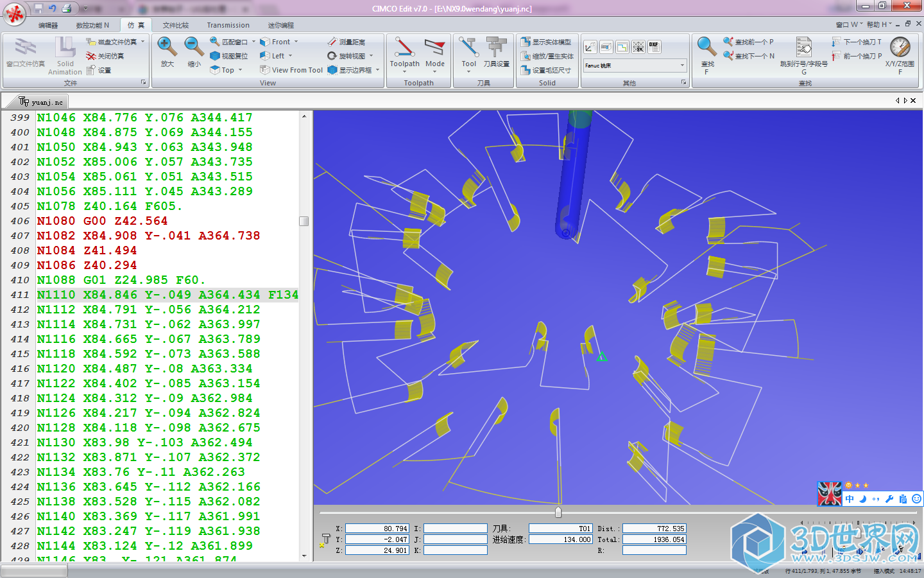This screenshot has width=924, height=578.
Task: Click the Save quick access icon
Action: click(x=38, y=8)
